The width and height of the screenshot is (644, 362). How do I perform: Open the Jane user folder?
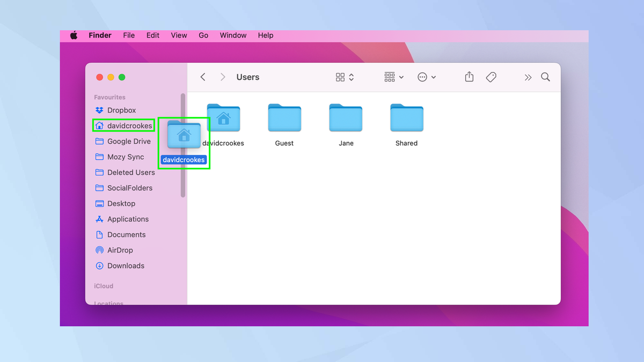[346, 118]
